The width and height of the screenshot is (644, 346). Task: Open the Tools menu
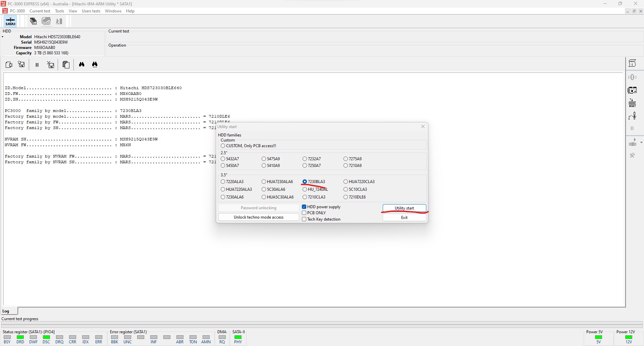tap(59, 11)
